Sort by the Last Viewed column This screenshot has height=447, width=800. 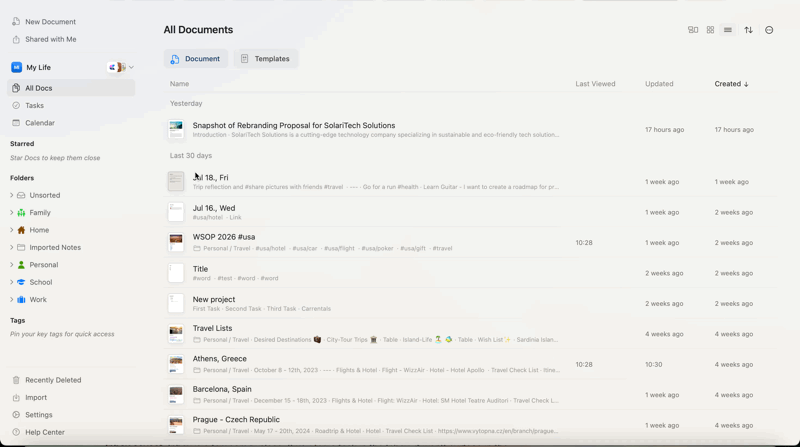point(595,84)
